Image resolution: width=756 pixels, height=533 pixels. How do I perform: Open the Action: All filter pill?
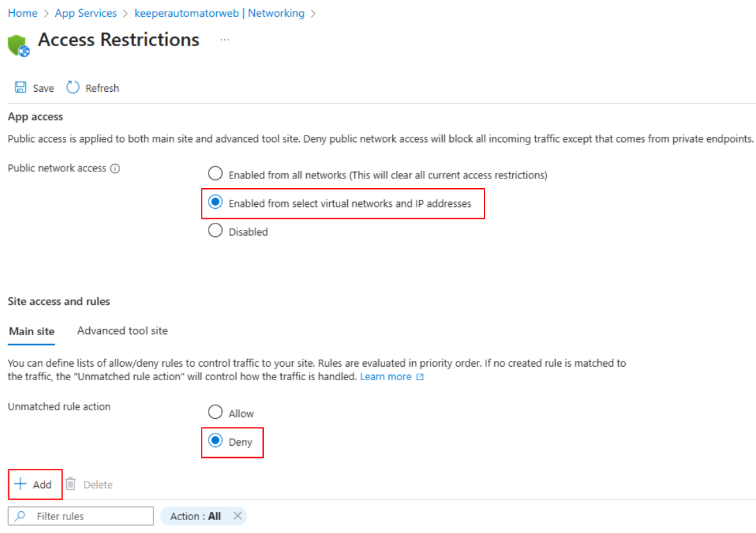(195, 516)
